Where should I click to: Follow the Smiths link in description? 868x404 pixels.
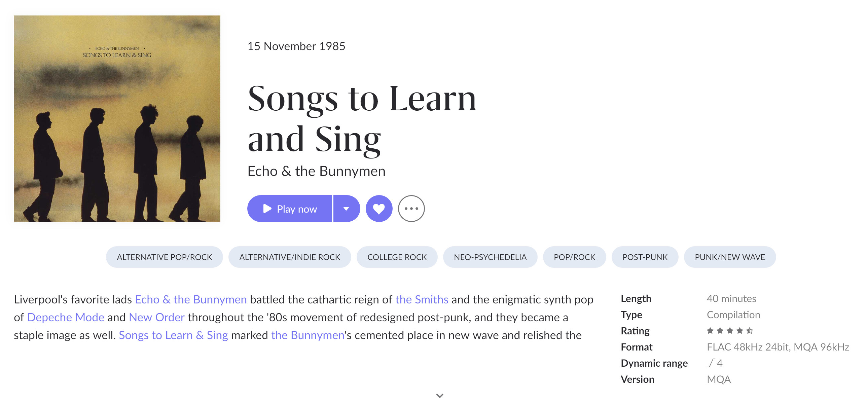(x=422, y=299)
